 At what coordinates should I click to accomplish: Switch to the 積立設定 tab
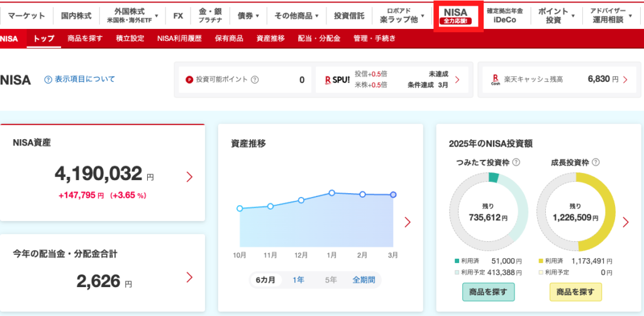[x=130, y=38]
